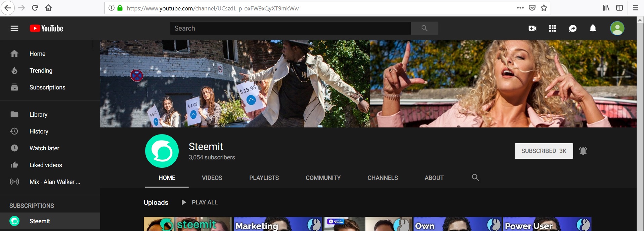Search within the Steemit channel
This screenshot has width=644, height=231.
(475, 178)
